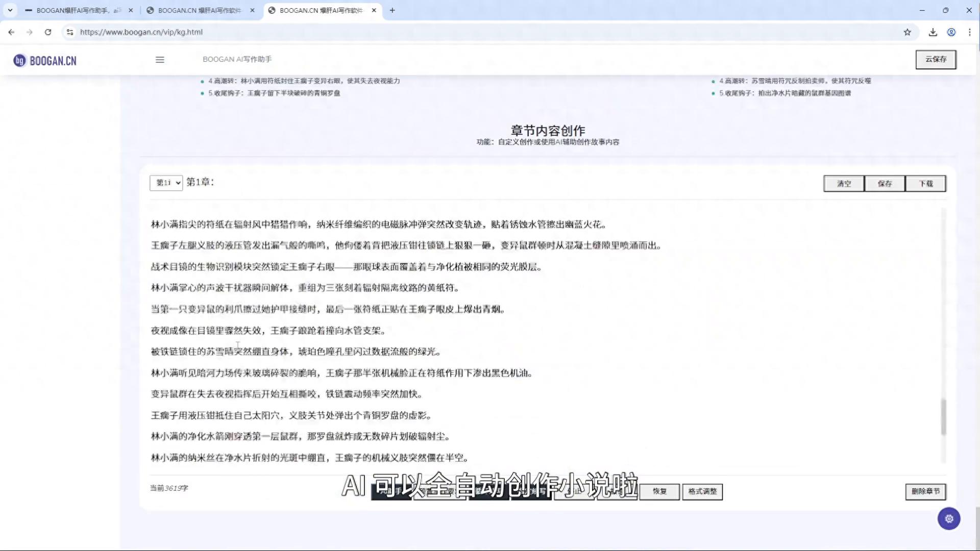Click the browser profile account icon
Image resolution: width=980 pixels, height=551 pixels.
951,32
